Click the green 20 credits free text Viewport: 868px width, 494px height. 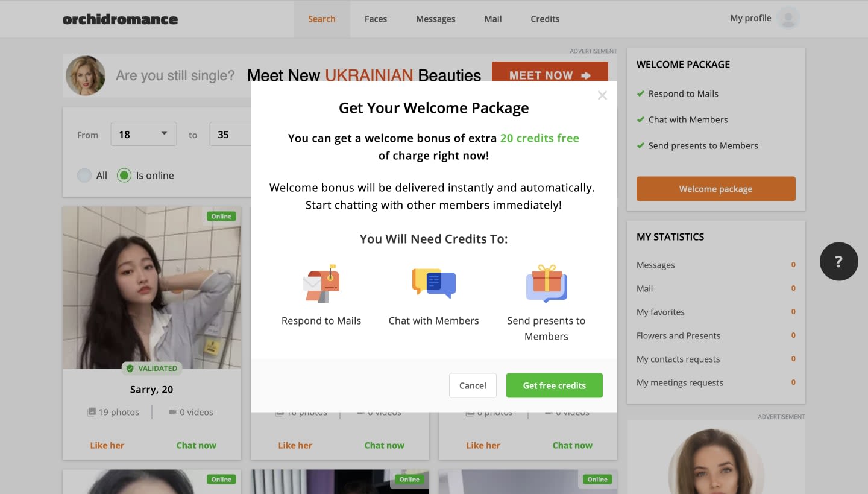[539, 138]
